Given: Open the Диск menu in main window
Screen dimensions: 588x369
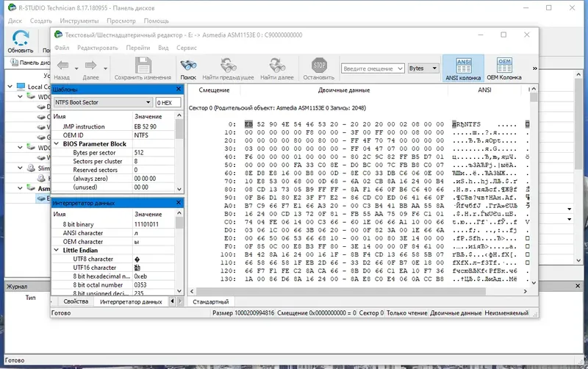Looking at the screenshot, I should [15, 21].
